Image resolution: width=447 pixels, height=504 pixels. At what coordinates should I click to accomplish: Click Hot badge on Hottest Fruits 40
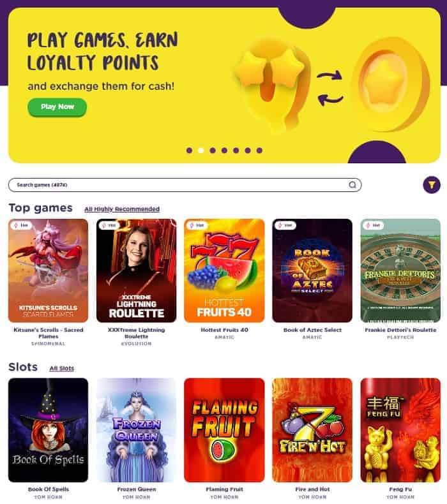click(x=197, y=225)
